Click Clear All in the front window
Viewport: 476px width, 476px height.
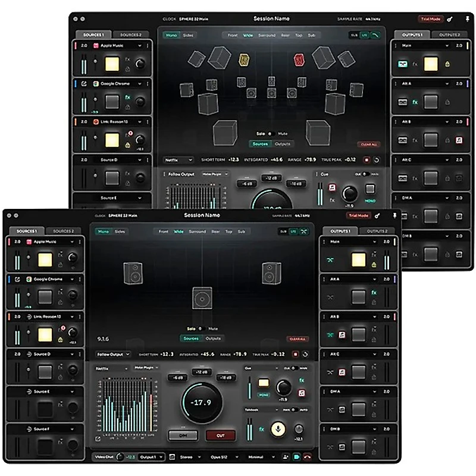pos(298,339)
